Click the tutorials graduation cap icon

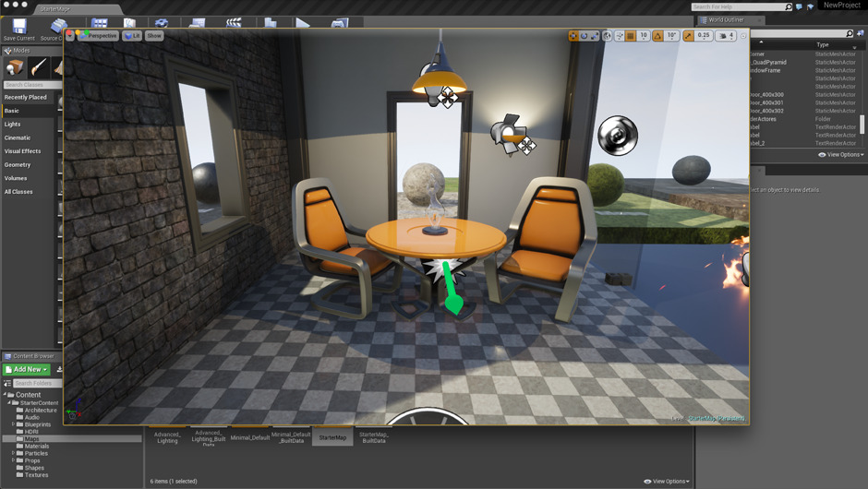[811, 6]
